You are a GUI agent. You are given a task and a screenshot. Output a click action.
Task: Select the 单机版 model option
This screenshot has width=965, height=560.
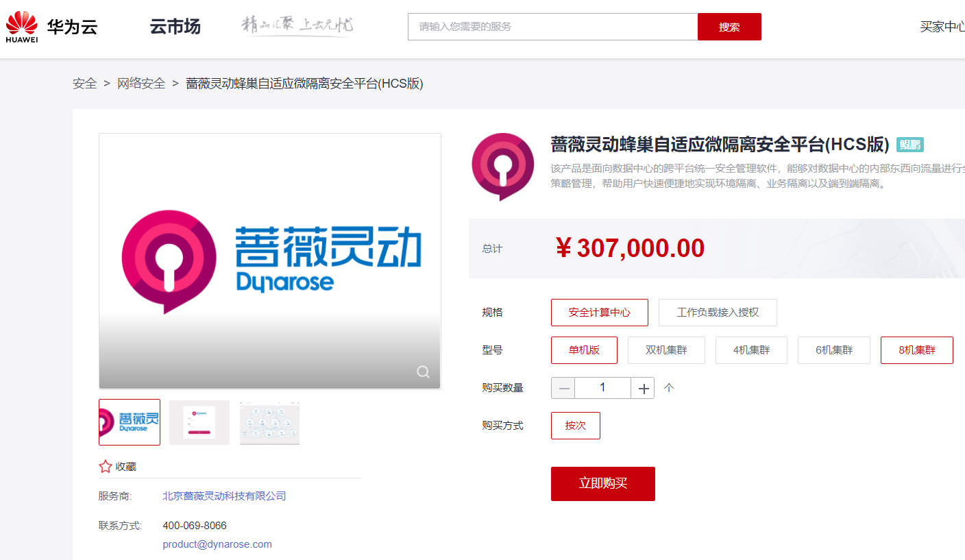pos(584,350)
